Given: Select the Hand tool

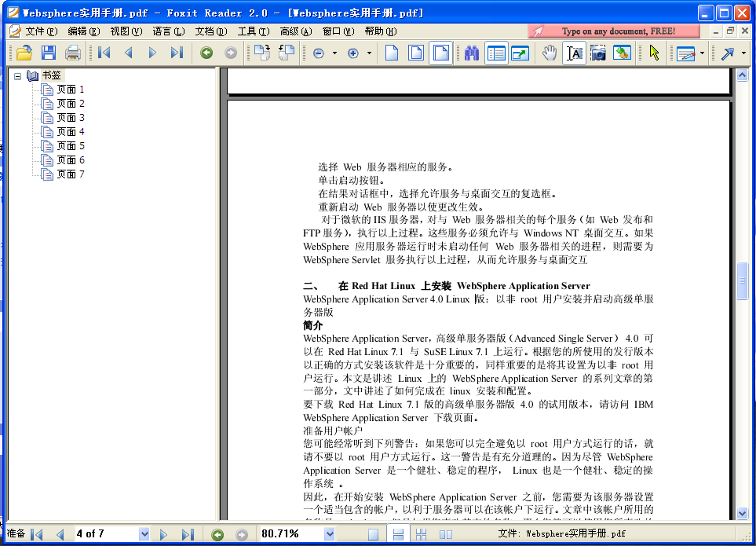Looking at the screenshot, I should pos(550,53).
